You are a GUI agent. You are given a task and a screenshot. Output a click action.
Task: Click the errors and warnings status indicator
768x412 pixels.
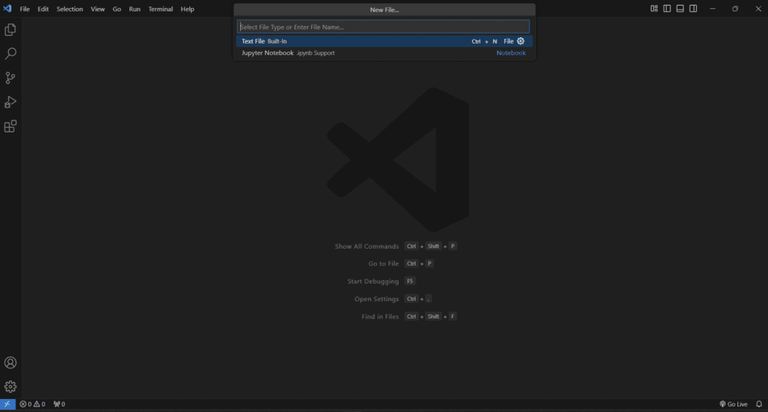32,404
